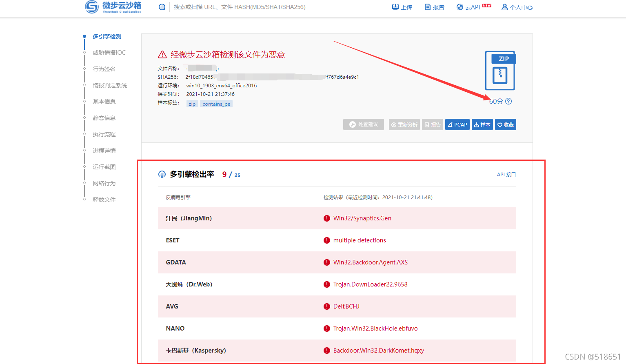Click the Dr.Web detection alert icon
This screenshot has width=626, height=364.
click(x=327, y=284)
